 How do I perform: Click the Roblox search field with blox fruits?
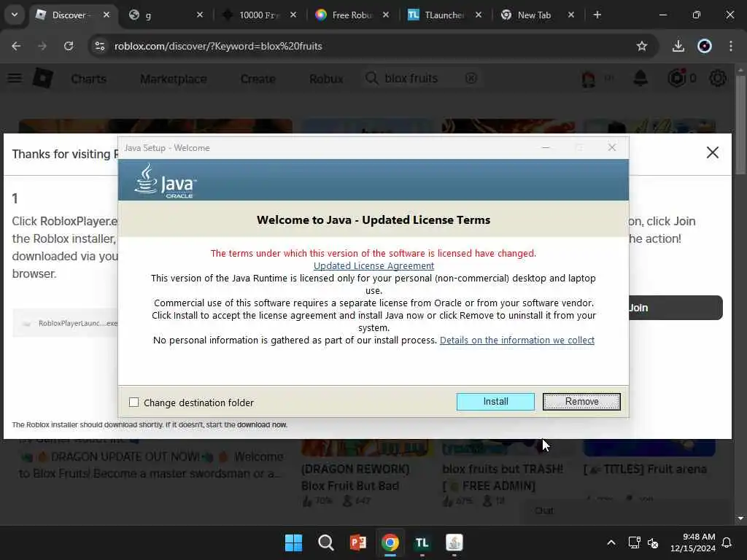422,78
